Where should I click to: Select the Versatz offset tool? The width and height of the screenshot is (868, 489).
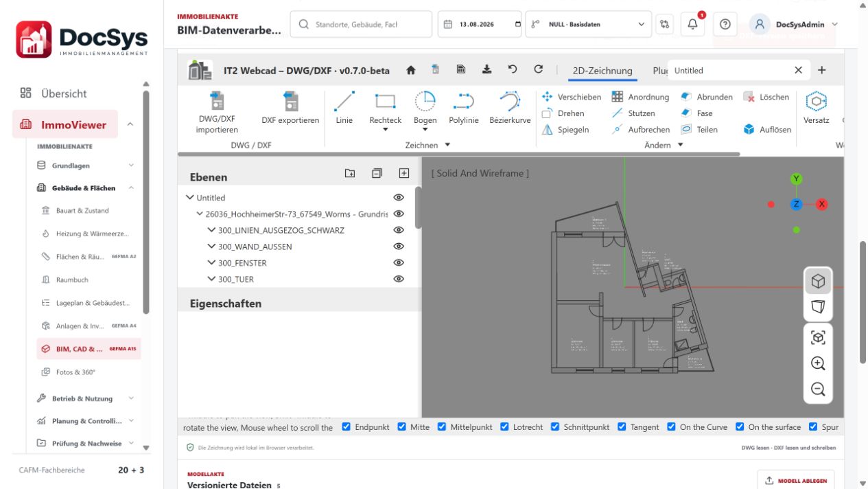pos(816,108)
